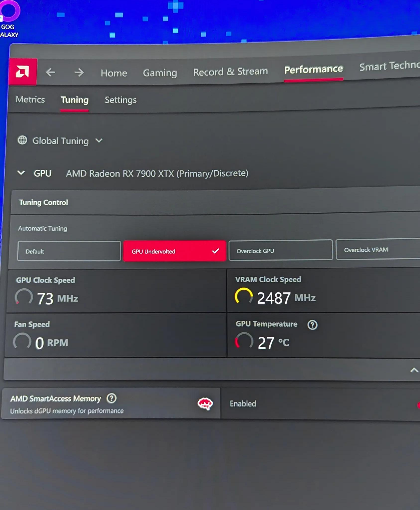
Task: Open the Global Tuning dropdown
Action: click(x=99, y=141)
